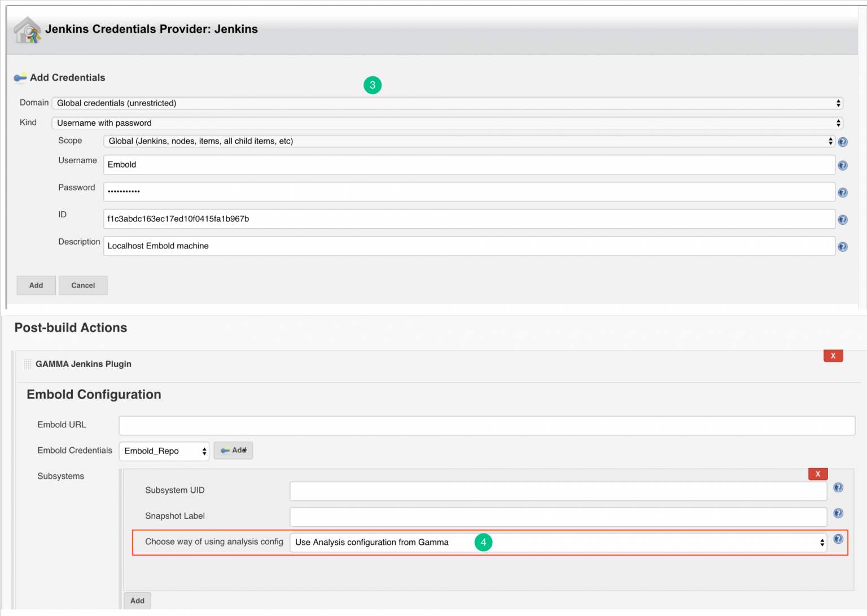Click the key Add button beside Embold_Repo
The width and height of the screenshot is (867, 616).
pos(233,450)
